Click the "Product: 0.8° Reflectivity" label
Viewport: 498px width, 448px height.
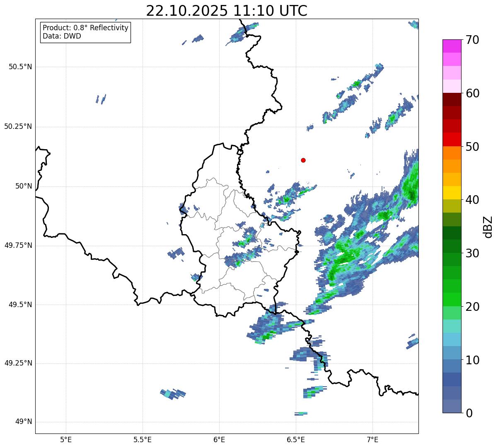pos(86,28)
